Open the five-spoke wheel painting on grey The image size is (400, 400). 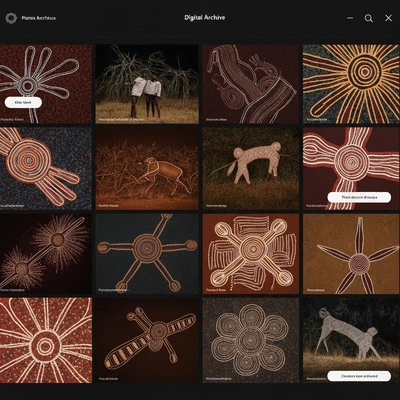coord(147,254)
